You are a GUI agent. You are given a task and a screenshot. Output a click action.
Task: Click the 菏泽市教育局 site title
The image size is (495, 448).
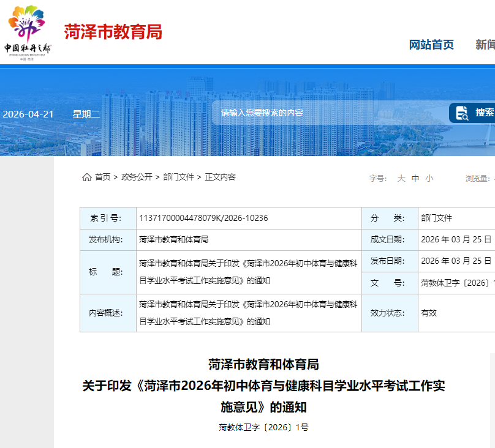pos(113,32)
